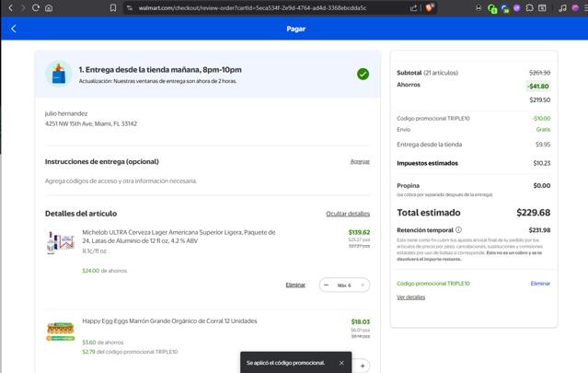The height and width of the screenshot is (373, 588).
Task: Click the blue back arrow in Pagar header
Action: 14,29
